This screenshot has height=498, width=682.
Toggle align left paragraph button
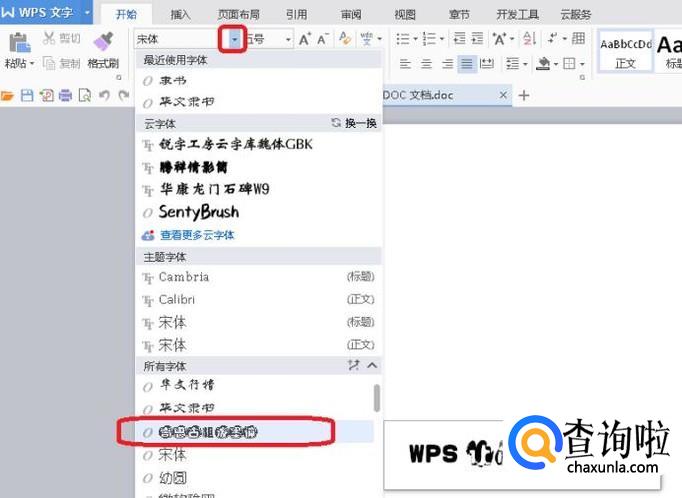[405, 64]
